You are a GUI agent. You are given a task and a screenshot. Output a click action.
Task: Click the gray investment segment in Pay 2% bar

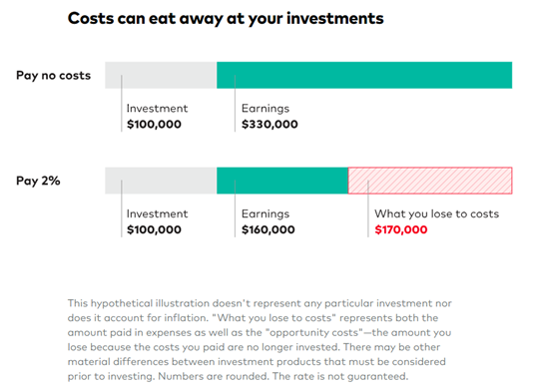(161, 181)
